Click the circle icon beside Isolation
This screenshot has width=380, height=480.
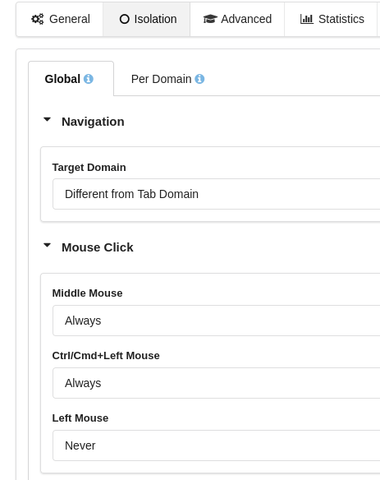pos(124,19)
